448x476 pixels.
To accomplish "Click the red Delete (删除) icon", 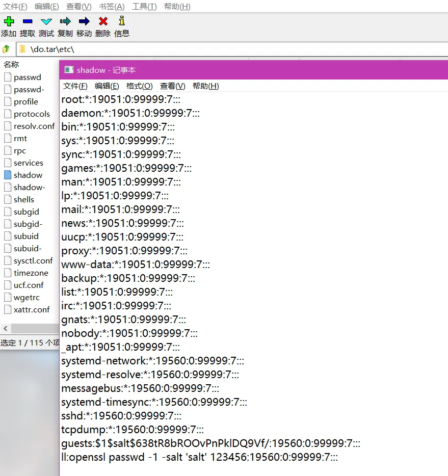I will pos(103,21).
